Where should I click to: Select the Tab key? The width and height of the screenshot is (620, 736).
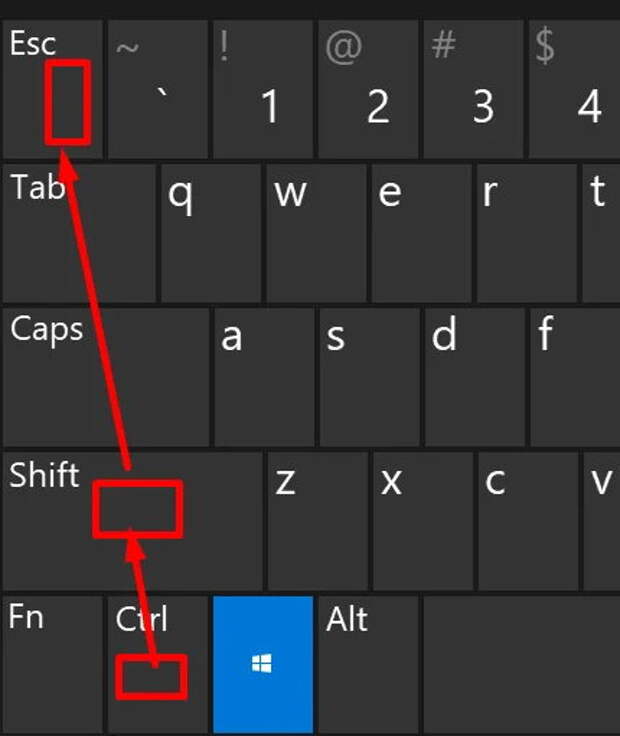coord(79,233)
